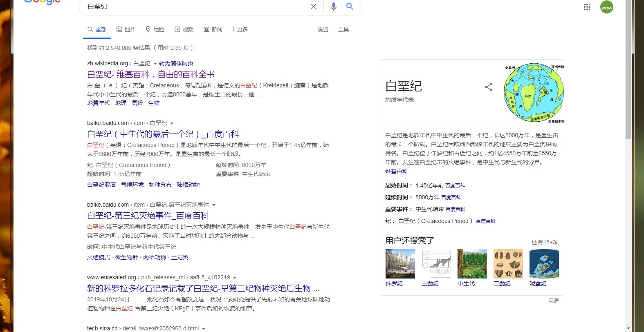Open the 白垩纪亚层 sitelink
Image resolution: width=644 pixels, height=332 pixels.
[x=101, y=185]
